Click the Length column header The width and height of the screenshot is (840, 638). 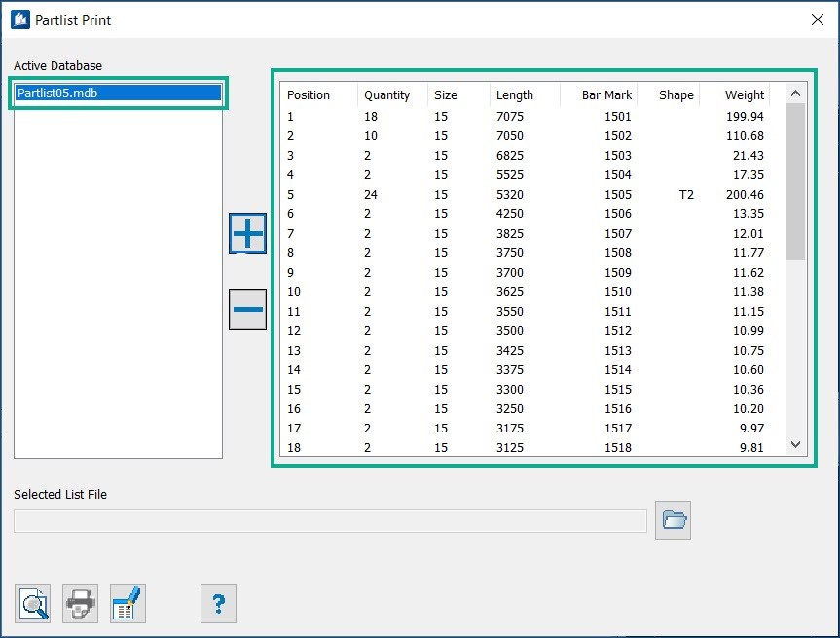point(515,94)
